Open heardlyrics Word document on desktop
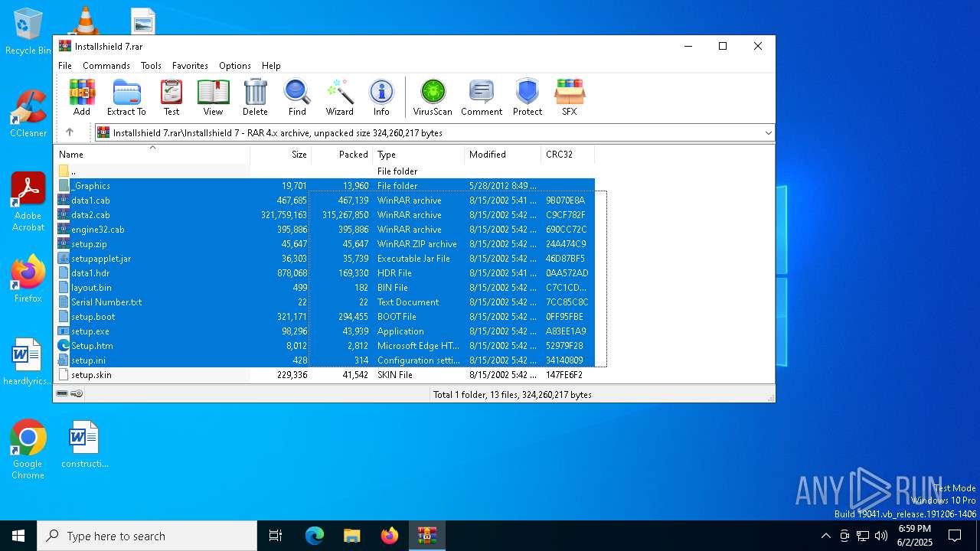Viewport: 980px width, 551px height. 27,362
